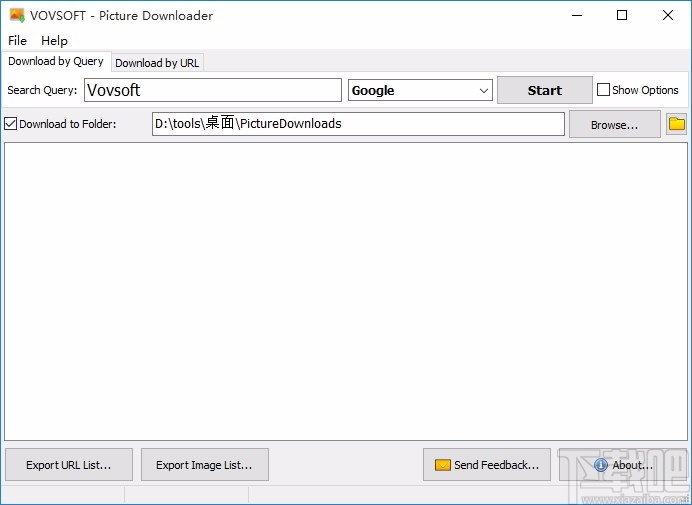Open the Help menu
This screenshot has width=692, height=505.
pyautogui.click(x=54, y=41)
